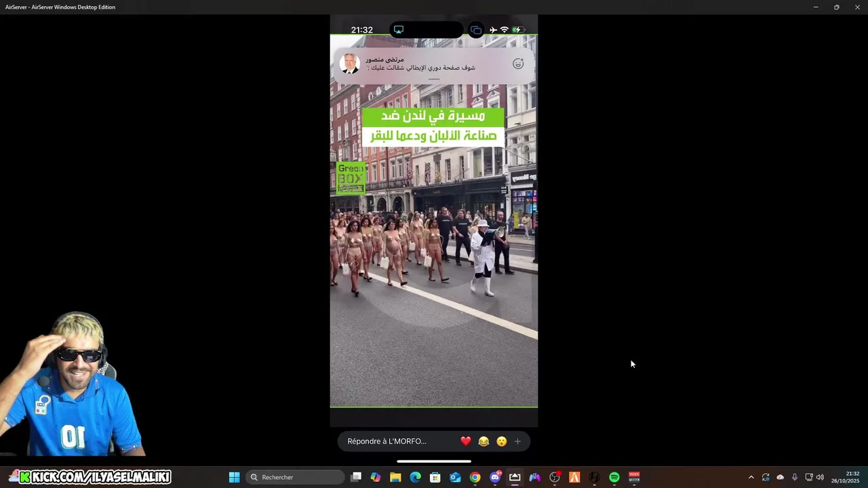Viewport: 868px width, 488px height.
Task: Tap the emoji reaction icon on the notification banner
Action: [518, 64]
